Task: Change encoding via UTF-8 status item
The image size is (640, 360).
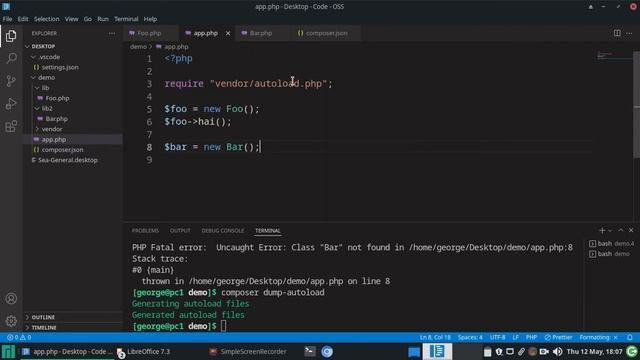Action: click(498, 338)
